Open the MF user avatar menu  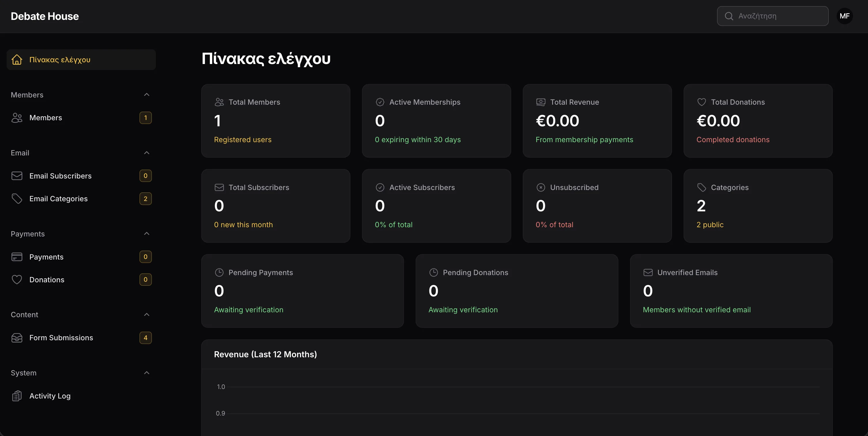tap(844, 16)
